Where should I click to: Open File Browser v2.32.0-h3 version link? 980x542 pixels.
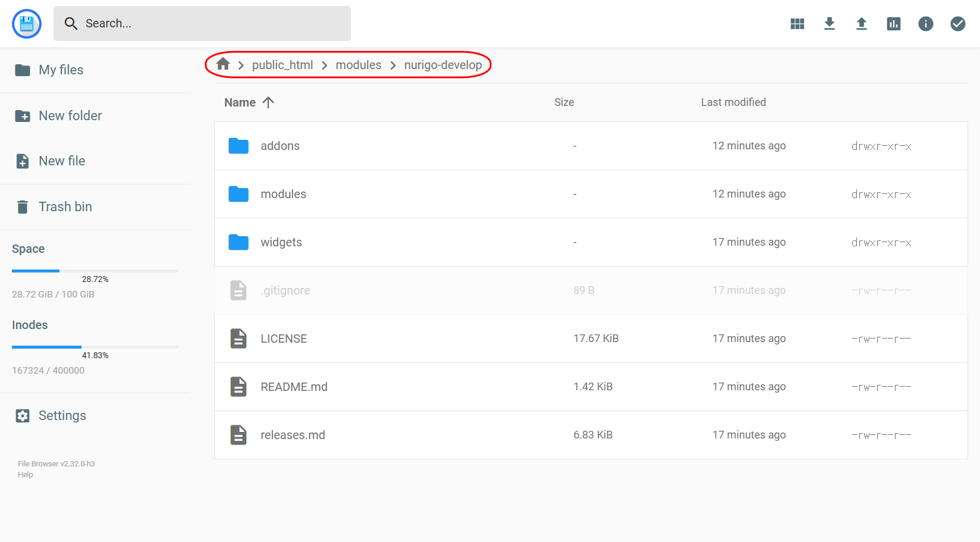pos(56,464)
